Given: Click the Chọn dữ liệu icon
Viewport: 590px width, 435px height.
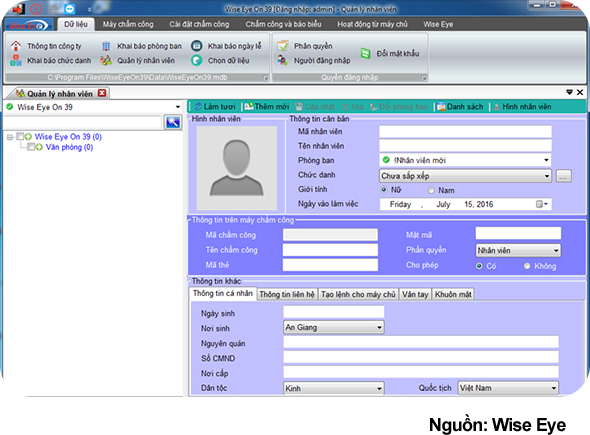Looking at the screenshot, I should click(196, 60).
